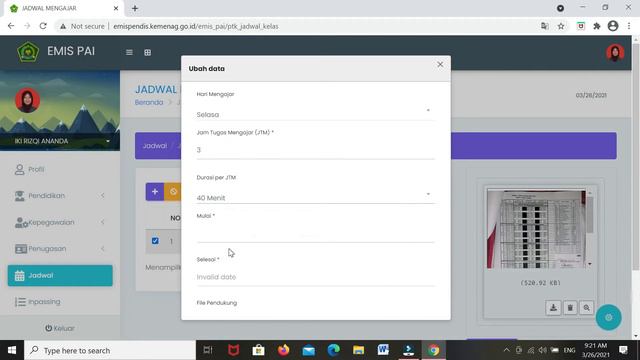Open a new browser tab
640x360 pixels.
point(135,8)
